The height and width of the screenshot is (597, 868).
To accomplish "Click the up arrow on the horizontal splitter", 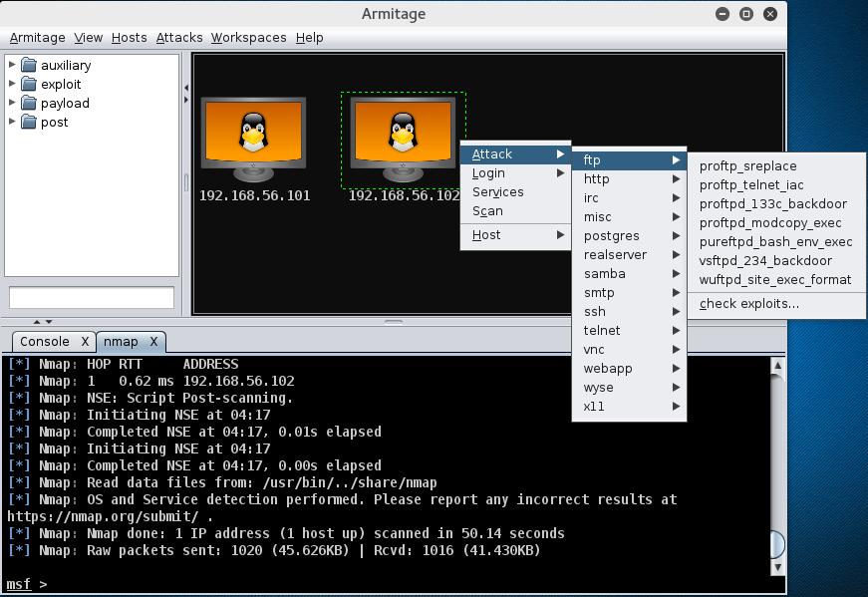I will click(37, 322).
